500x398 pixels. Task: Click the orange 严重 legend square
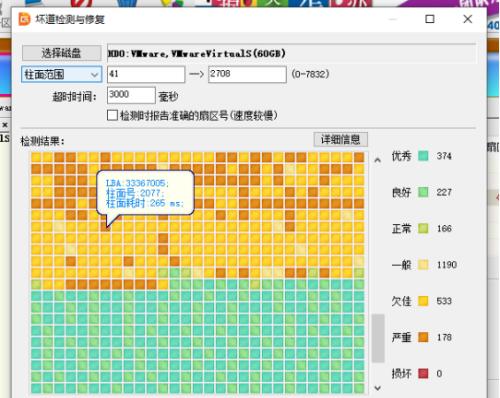(423, 337)
